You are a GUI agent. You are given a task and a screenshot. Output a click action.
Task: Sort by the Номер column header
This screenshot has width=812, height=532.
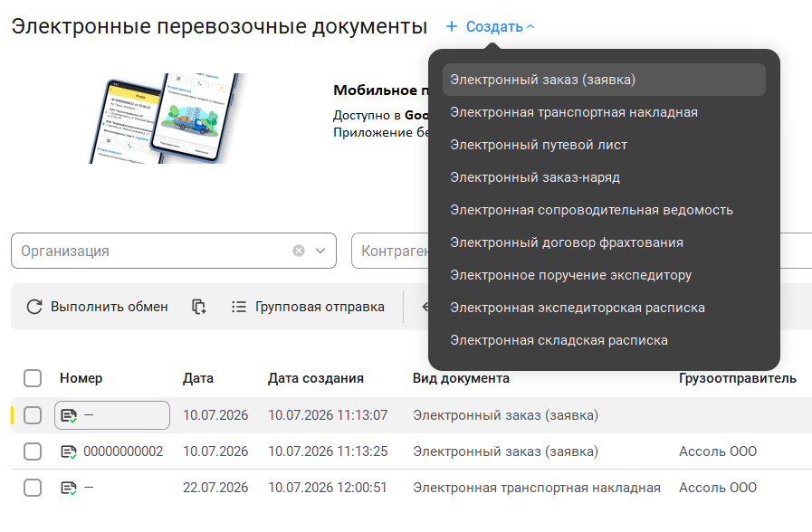click(81, 378)
